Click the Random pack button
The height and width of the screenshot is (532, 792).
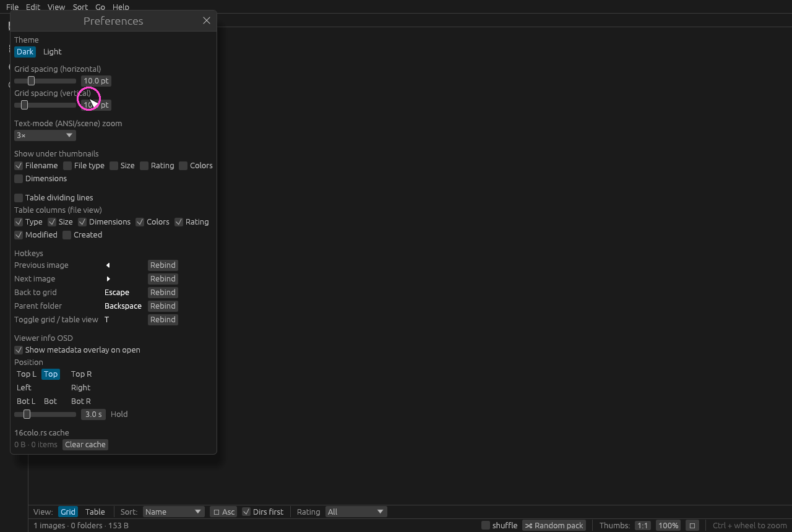pyautogui.click(x=554, y=526)
